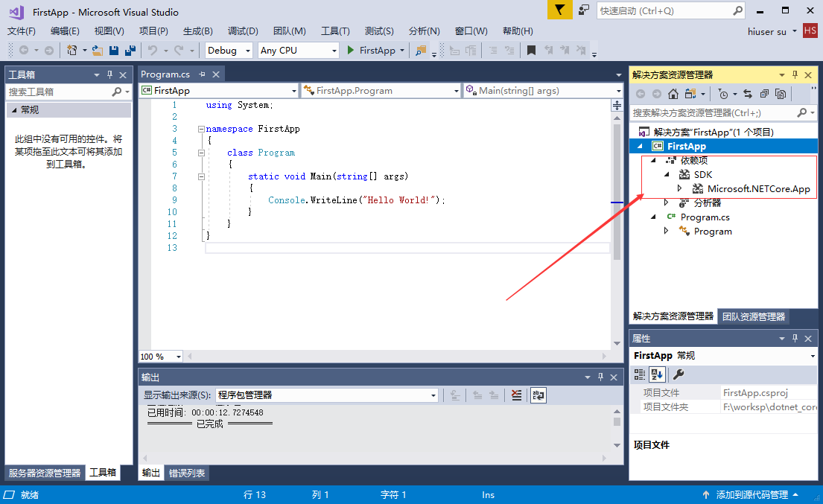
Task: Click the green Start debugging FirstApp button
Action: tap(371, 51)
